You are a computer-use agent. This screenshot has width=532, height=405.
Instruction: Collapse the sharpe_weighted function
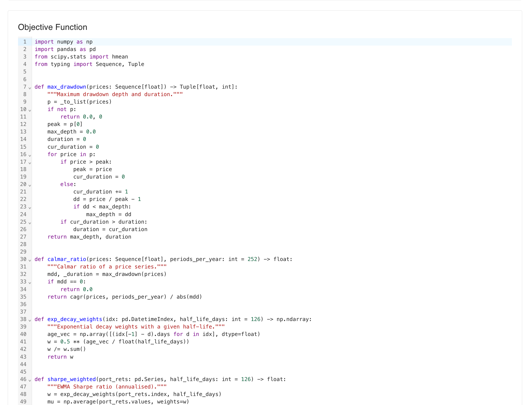(30, 380)
